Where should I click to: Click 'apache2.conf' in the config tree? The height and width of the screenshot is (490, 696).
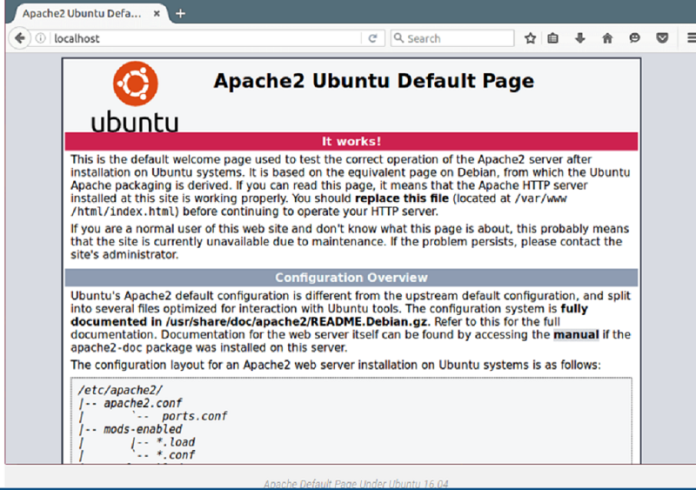[x=142, y=403]
